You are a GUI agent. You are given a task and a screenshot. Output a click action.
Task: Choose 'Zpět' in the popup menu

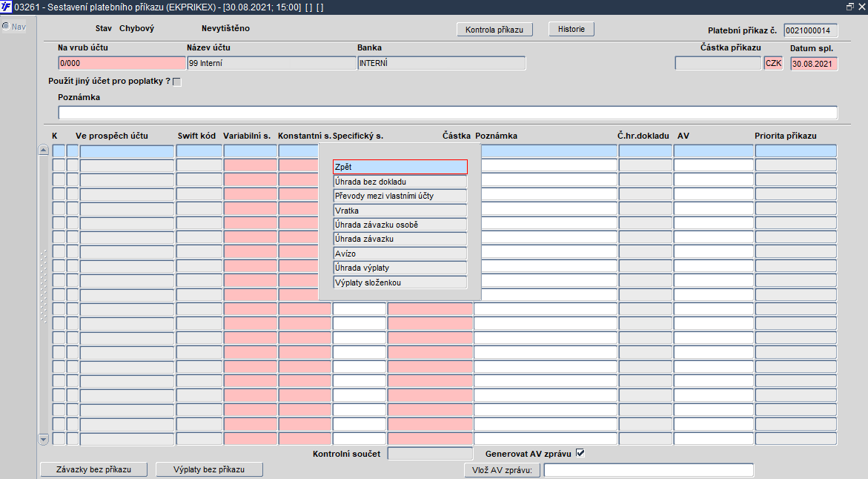400,167
